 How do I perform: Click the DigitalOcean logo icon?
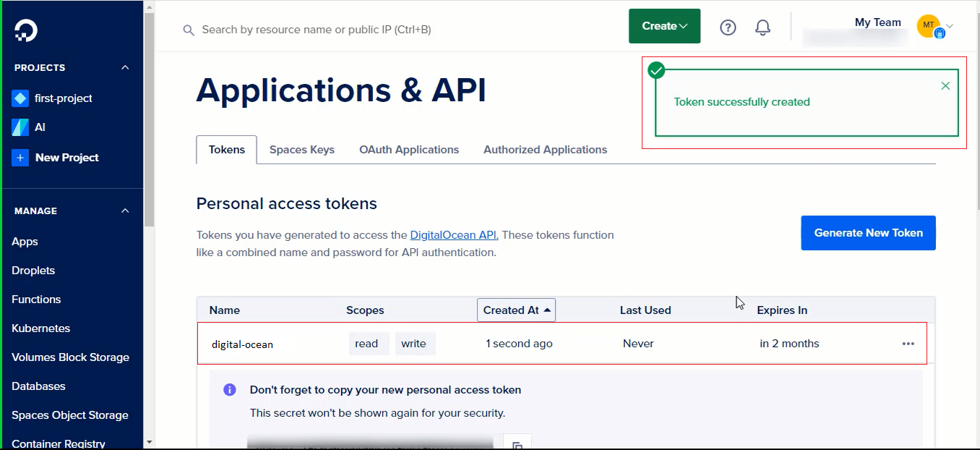point(25,30)
